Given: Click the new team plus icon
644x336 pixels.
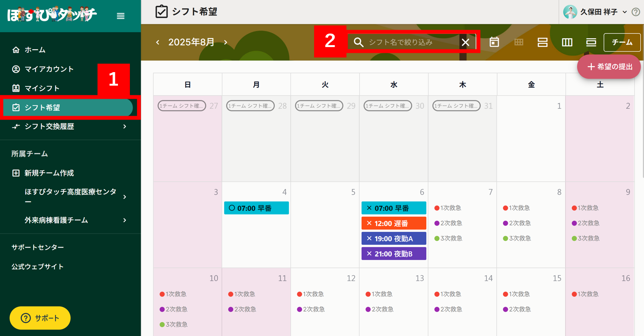Looking at the screenshot, I should 16,173.
